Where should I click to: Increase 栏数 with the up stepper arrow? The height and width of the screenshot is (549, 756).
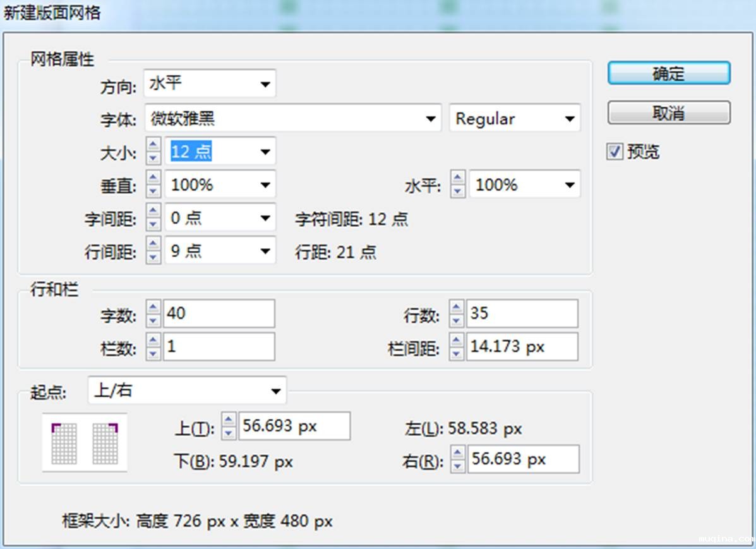(153, 341)
